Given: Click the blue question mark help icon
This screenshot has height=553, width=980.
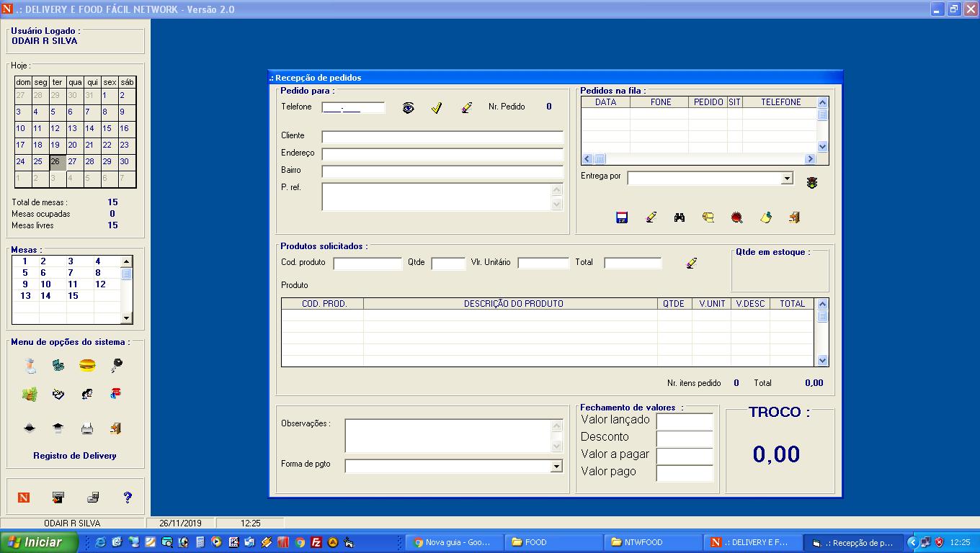Looking at the screenshot, I should 128,497.
